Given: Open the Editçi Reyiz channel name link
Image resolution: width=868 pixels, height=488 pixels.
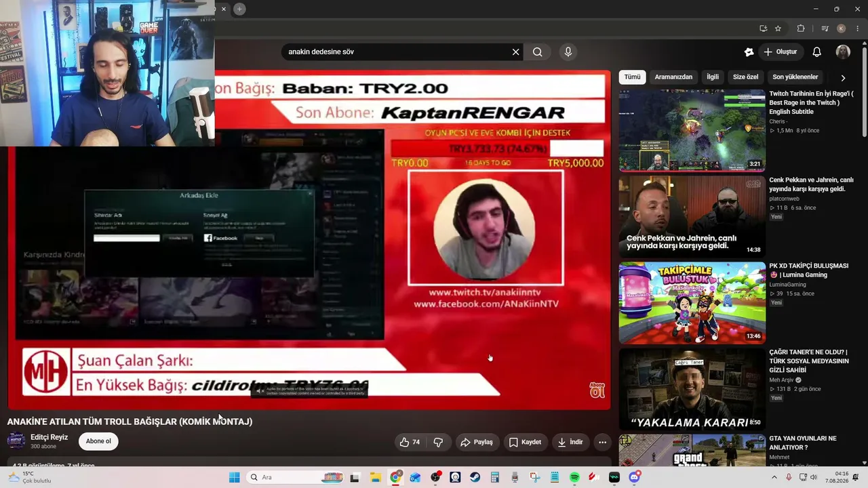Looking at the screenshot, I should [50, 437].
